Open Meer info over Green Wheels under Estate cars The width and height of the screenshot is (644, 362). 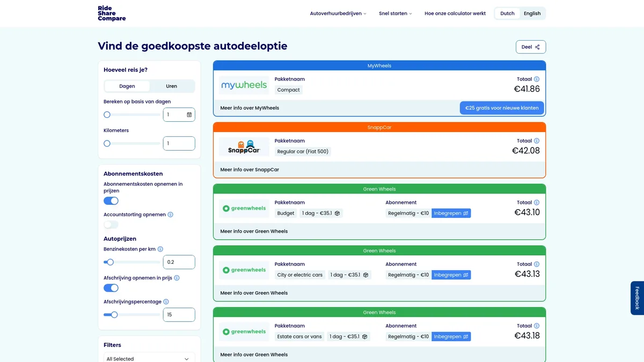pos(254,354)
